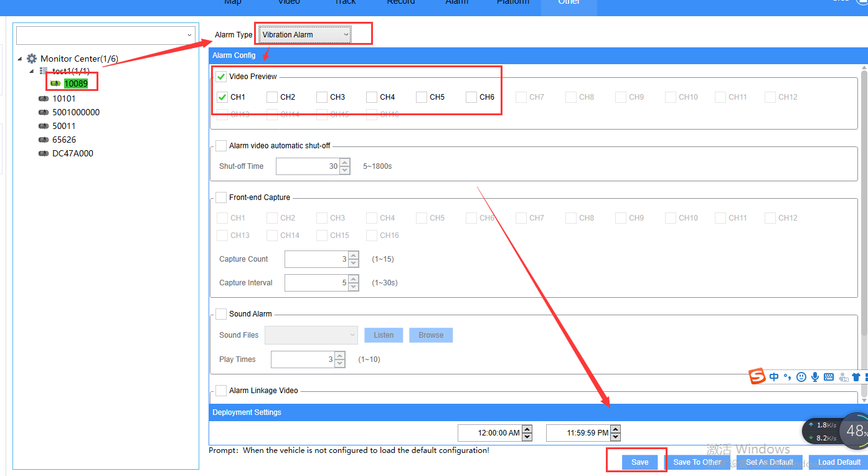
Task: Open the IME emoji smiley panel
Action: [801, 377]
